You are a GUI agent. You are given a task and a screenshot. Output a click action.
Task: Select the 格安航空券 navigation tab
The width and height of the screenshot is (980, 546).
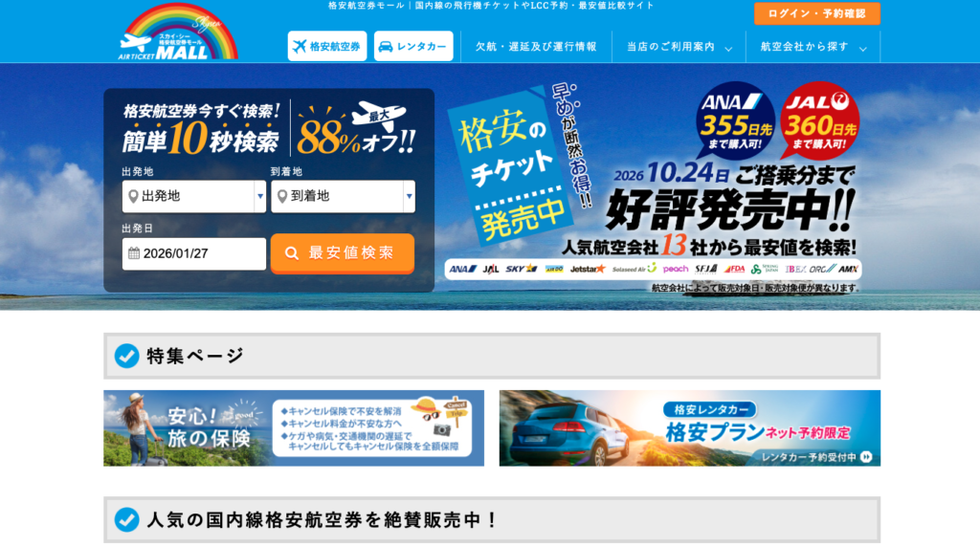click(x=326, y=47)
